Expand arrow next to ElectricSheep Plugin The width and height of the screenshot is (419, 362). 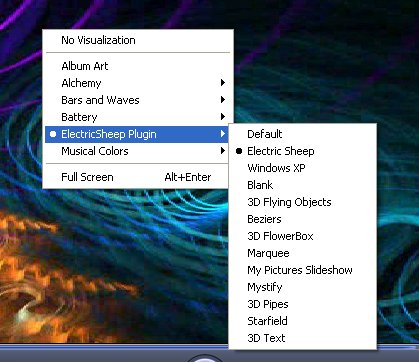[223, 134]
